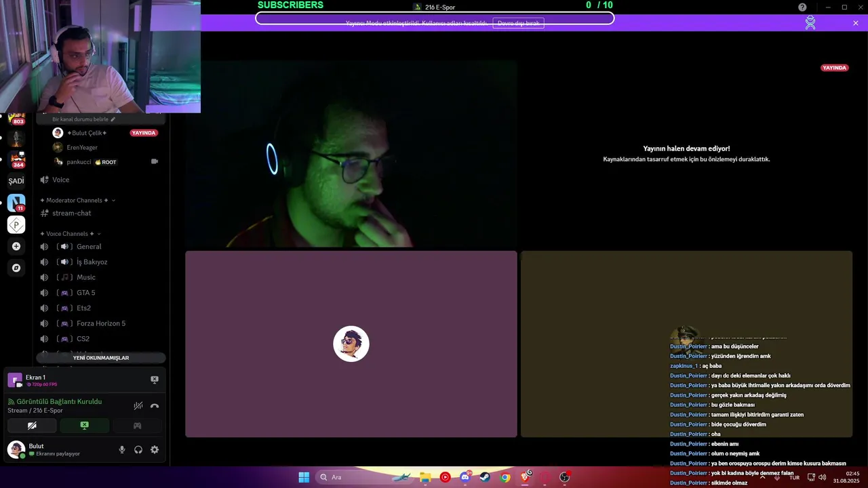Toggle the green screen share button

[84, 426]
